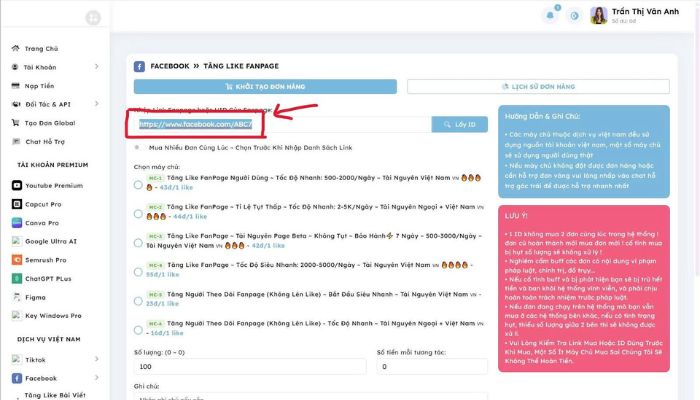This screenshot has height=400, width=700.
Task: Click FACEBOOK breadcrumb text
Action: [x=170, y=66]
